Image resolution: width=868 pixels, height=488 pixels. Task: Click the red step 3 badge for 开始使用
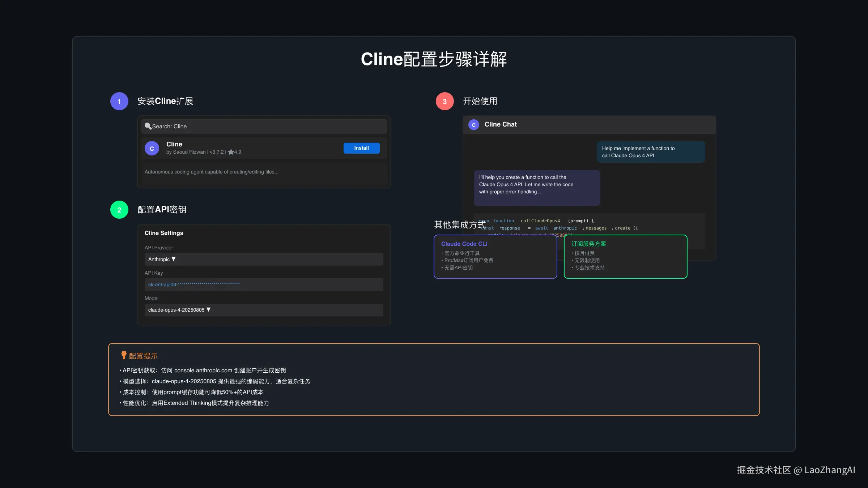(x=444, y=101)
